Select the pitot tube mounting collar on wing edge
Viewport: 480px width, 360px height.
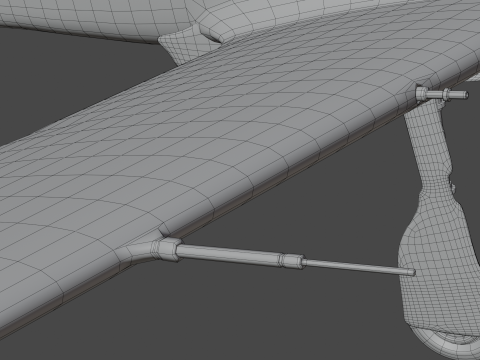[166, 249]
